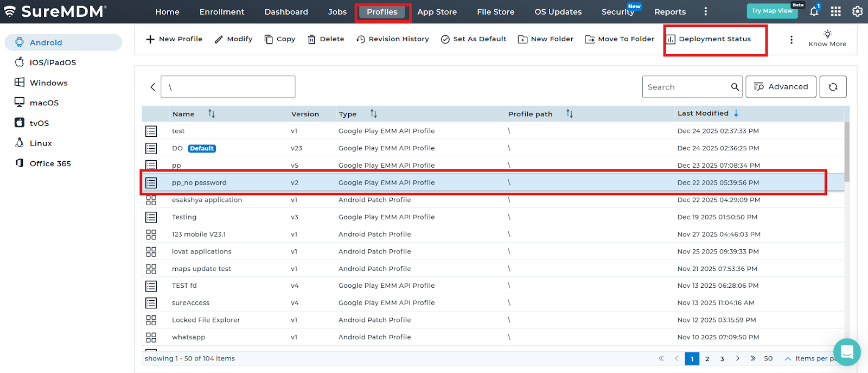
Task: Click the Know More lightbulb icon
Action: click(x=827, y=34)
